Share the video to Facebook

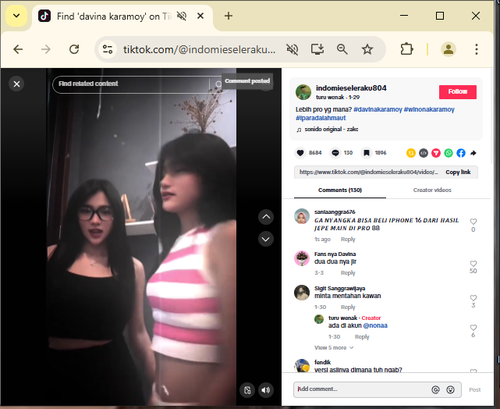(x=461, y=153)
